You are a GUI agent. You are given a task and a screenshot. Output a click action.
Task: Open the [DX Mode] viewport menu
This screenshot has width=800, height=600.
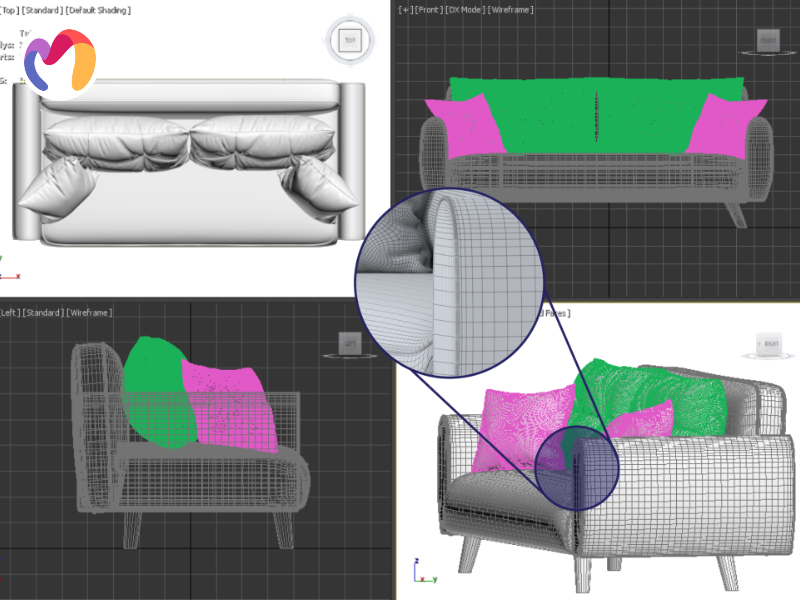coord(464,9)
